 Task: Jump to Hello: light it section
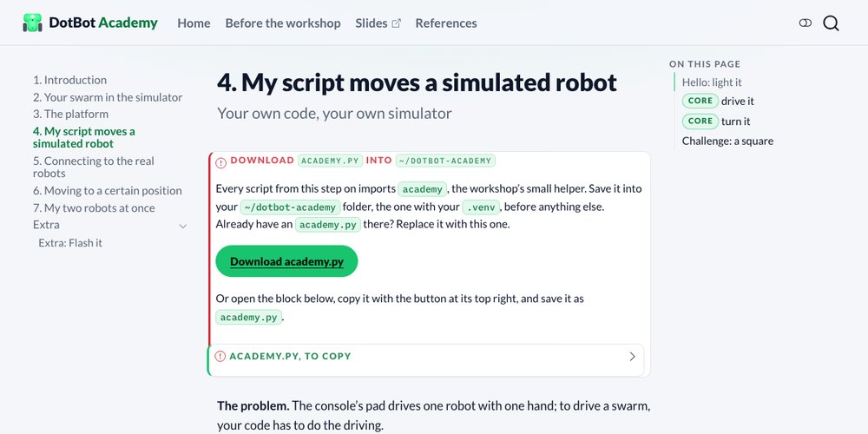pos(712,82)
